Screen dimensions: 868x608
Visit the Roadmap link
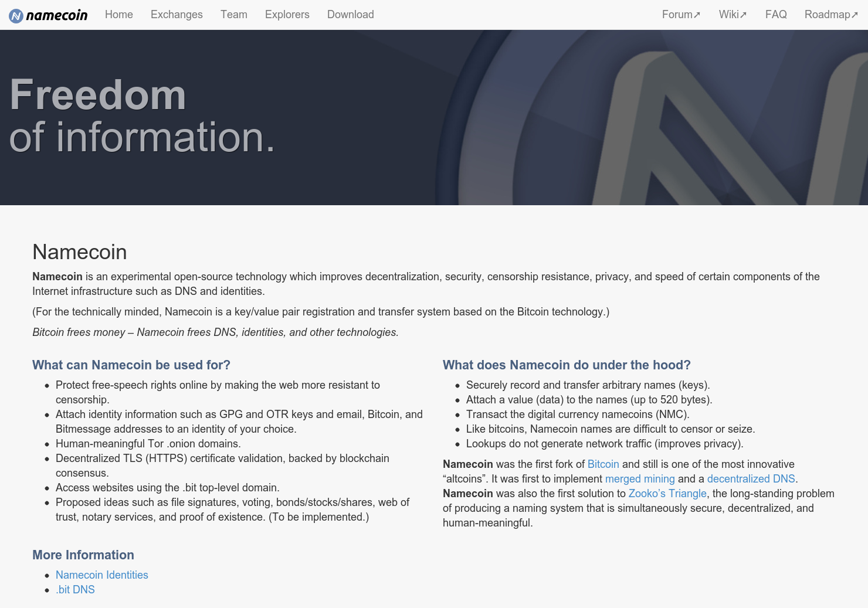[828, 15]
